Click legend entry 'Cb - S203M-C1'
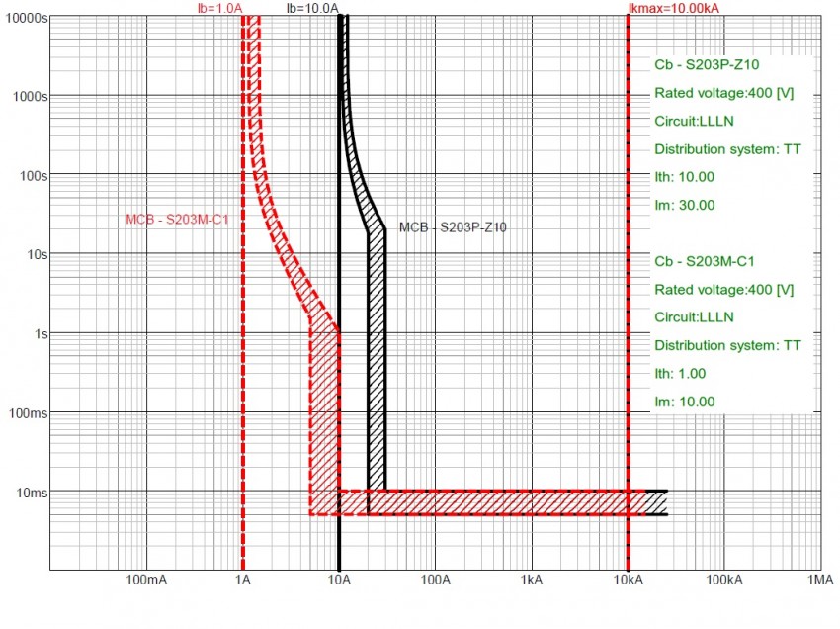The width and height of the screenshot is (840, 629). tap(704, 262)
